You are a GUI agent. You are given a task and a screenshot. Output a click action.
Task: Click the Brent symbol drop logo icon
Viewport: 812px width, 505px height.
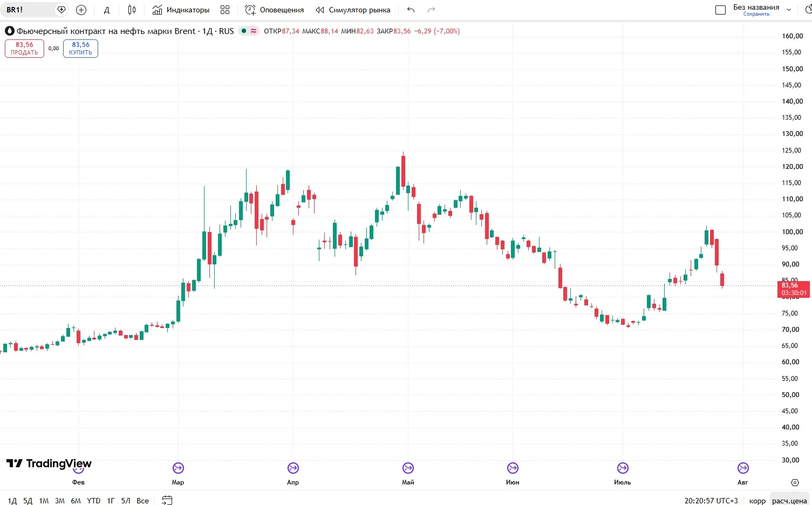(x=10, y=31)
